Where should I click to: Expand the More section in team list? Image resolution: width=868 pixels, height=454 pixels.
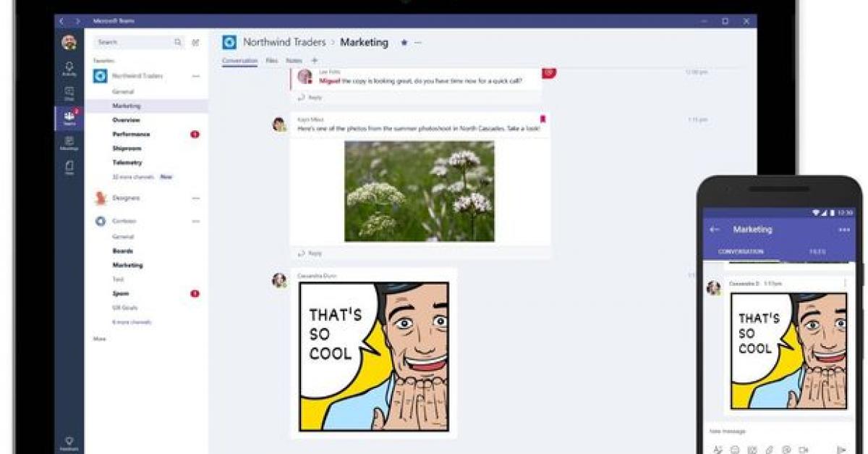tap(99, 338)
